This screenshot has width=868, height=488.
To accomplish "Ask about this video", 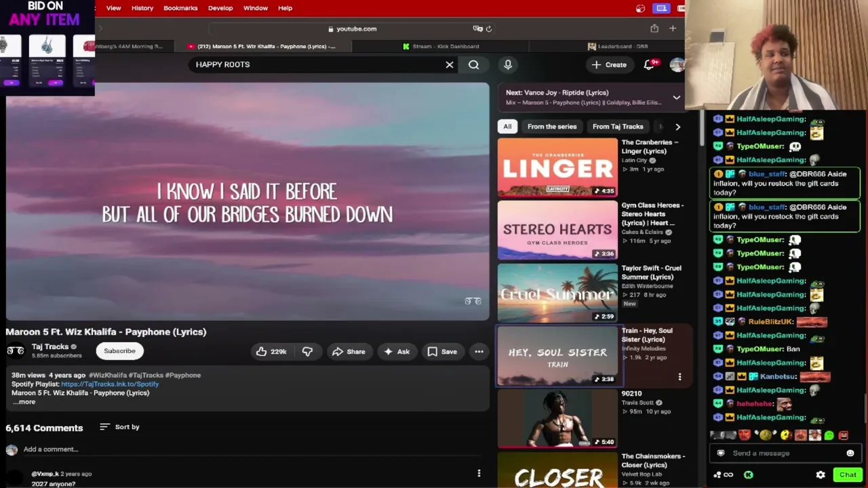I will [397, 351].
